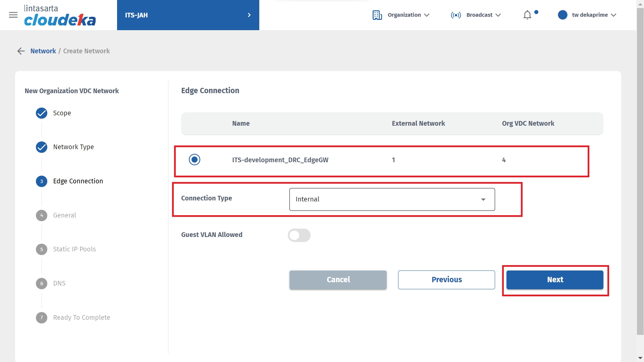Screen dimensions: 644x362
Task: Enable Guest VLAN Allowed toggle
Action: (x=299, y=235)
